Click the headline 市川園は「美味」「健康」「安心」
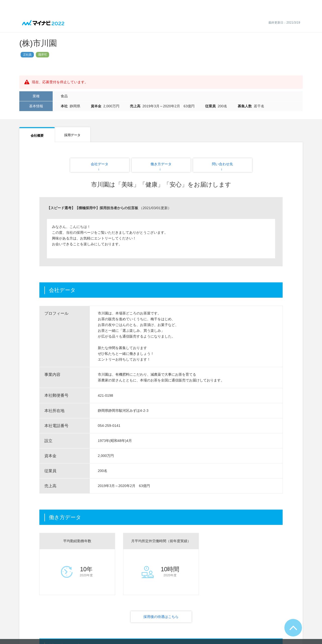The image size is (322, 644). point(161,185)
